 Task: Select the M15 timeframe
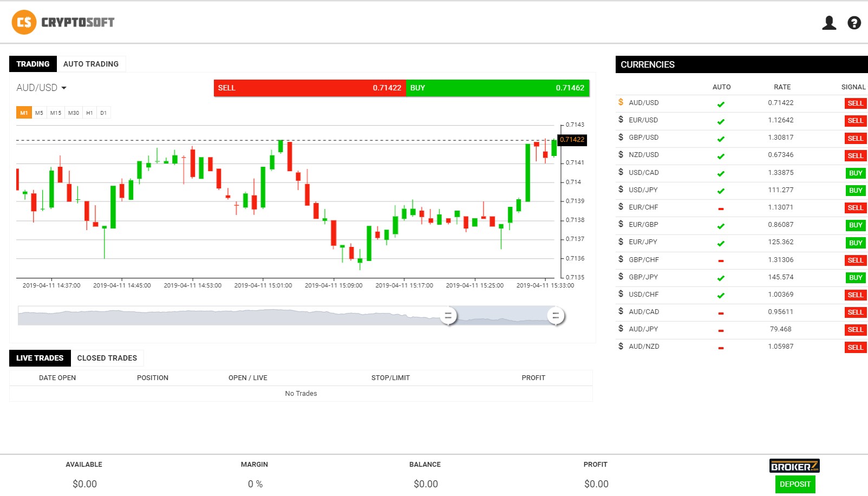56,113
